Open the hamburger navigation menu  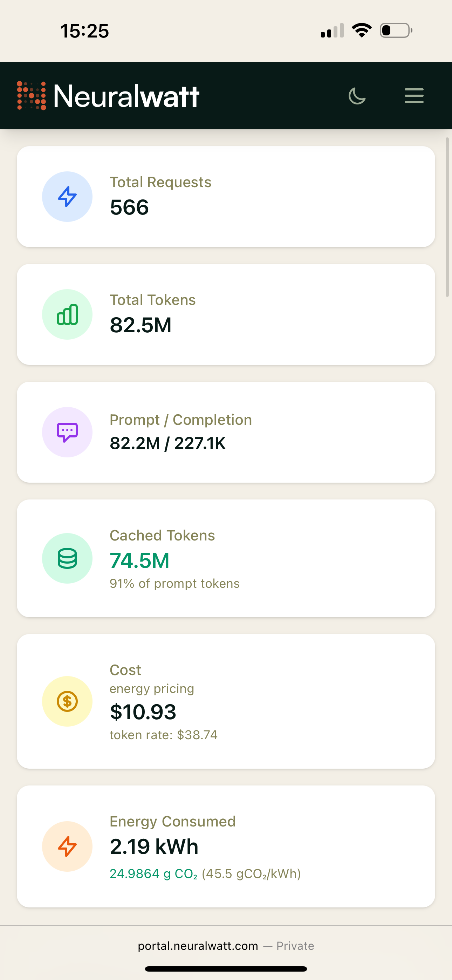[x=414, y=96]
